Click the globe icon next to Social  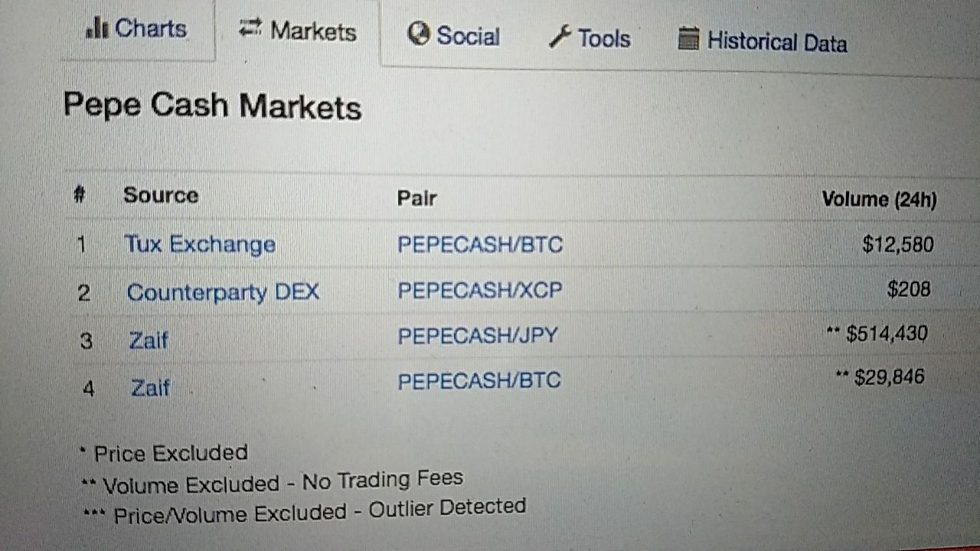(x=419, y=34)
